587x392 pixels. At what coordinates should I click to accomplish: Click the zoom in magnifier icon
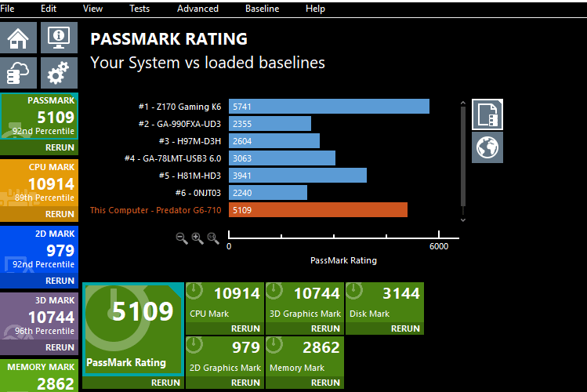[x=197, y=238]
